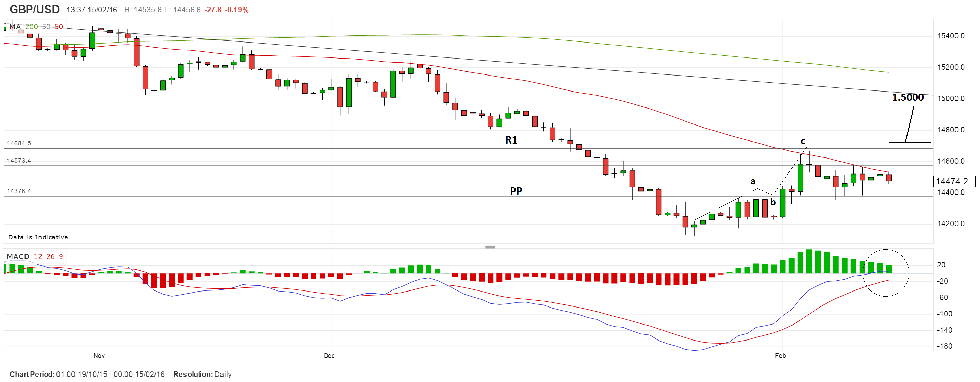Select the PP pivot point label
This screenshot has height=382, width=980.
click(516, 190)
